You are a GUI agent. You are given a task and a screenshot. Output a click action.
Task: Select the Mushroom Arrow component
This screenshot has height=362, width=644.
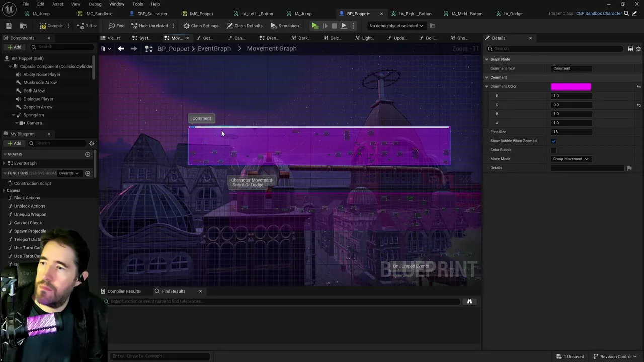[40, 82]
